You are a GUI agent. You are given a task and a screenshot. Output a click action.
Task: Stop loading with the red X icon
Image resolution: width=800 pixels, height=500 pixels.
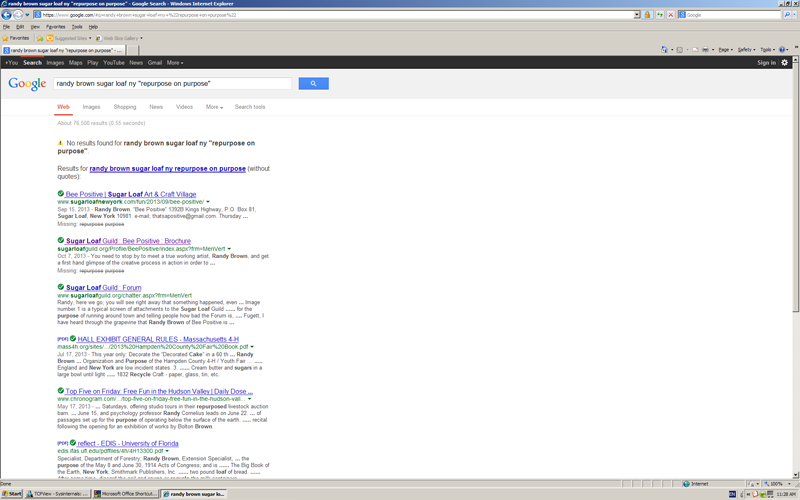pyautogui.click(x=671, y=15)
